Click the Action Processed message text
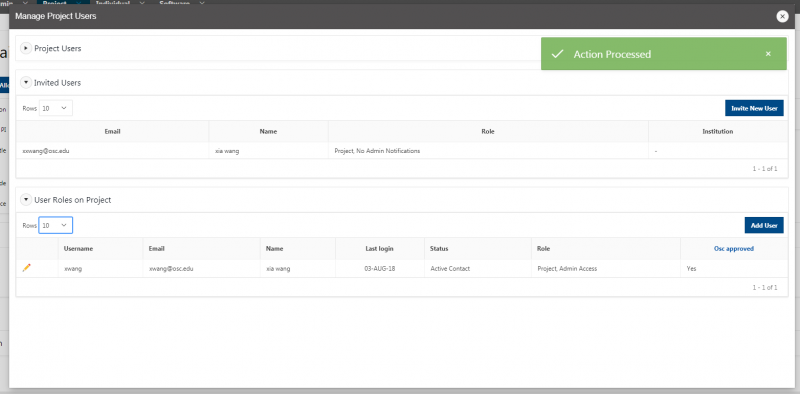The height and width of the screenshot is (394, 800). click(x=612, y=54)
